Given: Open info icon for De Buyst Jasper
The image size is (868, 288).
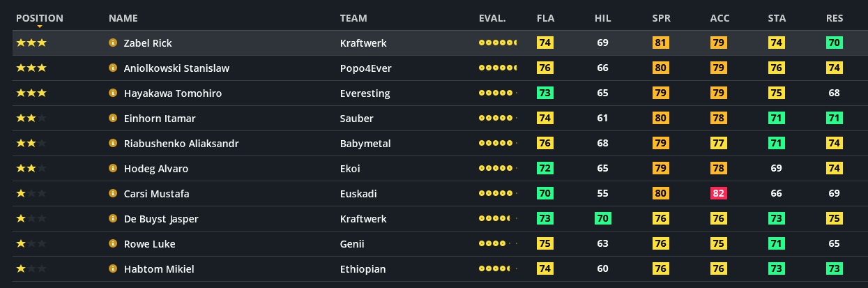Looking at the screenshot, I should point(112,218).
